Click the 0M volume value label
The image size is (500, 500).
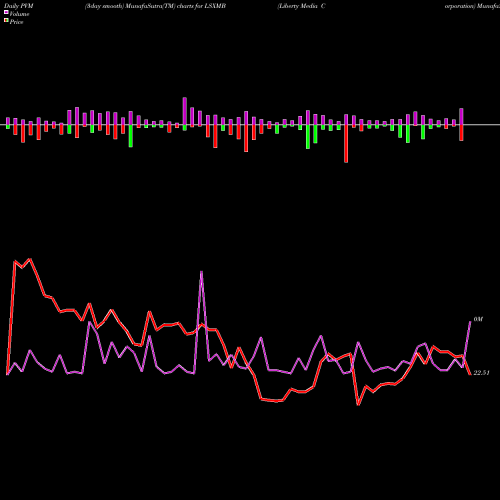coord(478,319)
